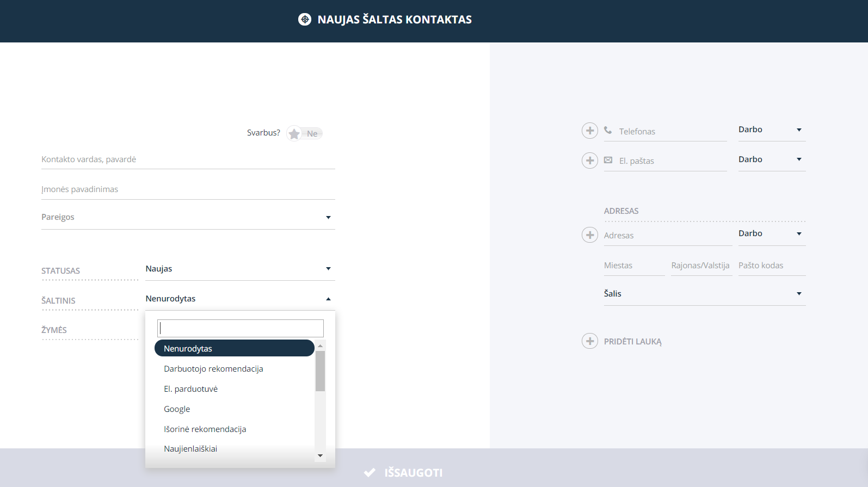Open the Darbo type dropdown for Telefonas

(772, 130)
